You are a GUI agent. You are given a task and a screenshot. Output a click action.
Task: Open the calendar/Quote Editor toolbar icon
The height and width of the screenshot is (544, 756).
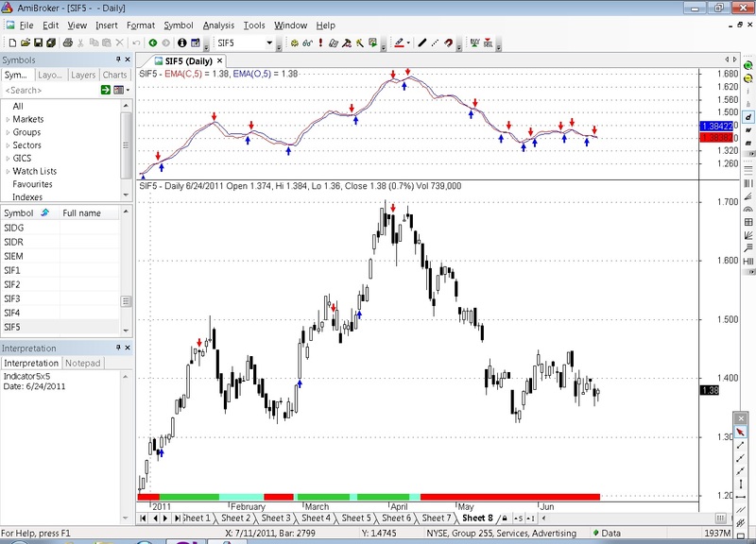point(196,42)
